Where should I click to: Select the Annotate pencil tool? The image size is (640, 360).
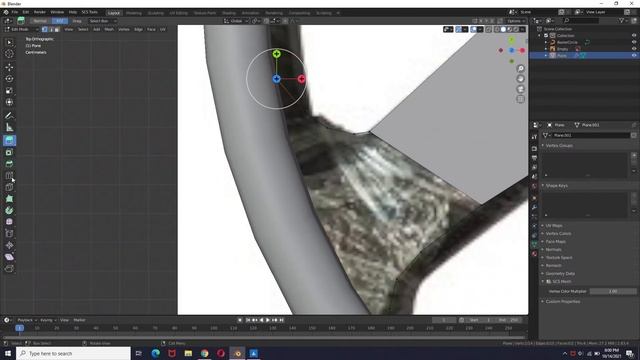(9, 116)
